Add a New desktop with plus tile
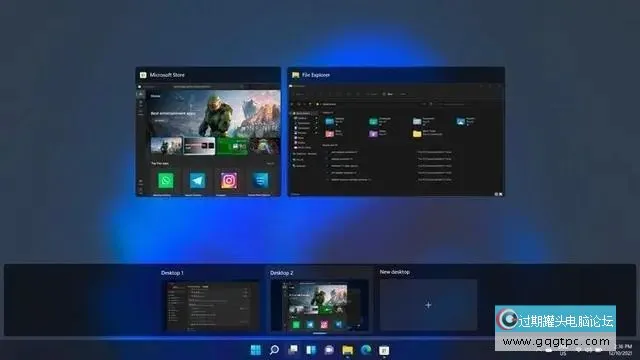The width and height of the screenshot is (640, 360). click(x=428, y=305)
